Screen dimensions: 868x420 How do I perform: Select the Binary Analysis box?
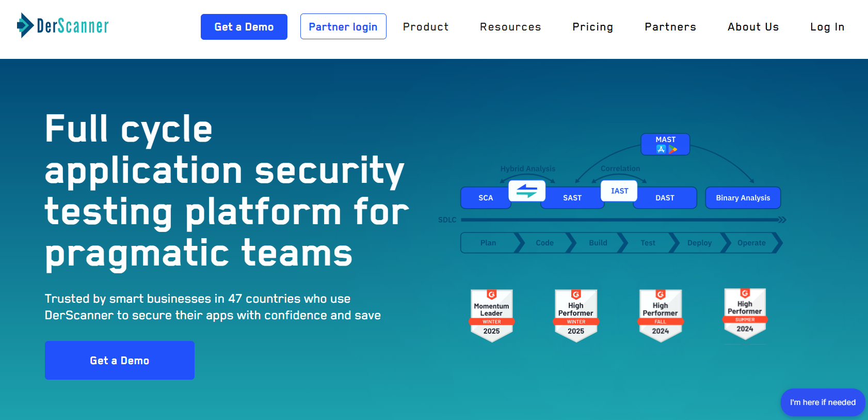tap(743, 198)
